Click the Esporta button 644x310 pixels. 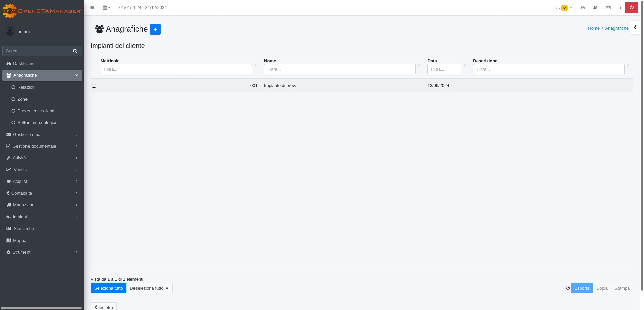click(582, 288)
